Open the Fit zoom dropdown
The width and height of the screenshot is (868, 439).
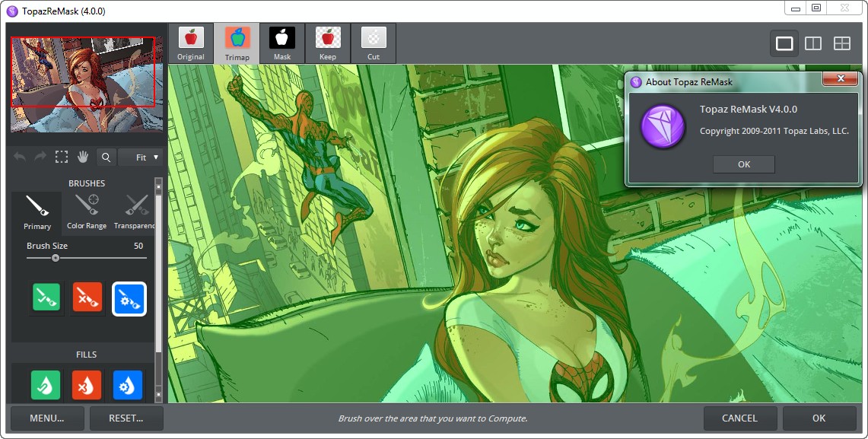pos(141,157)
